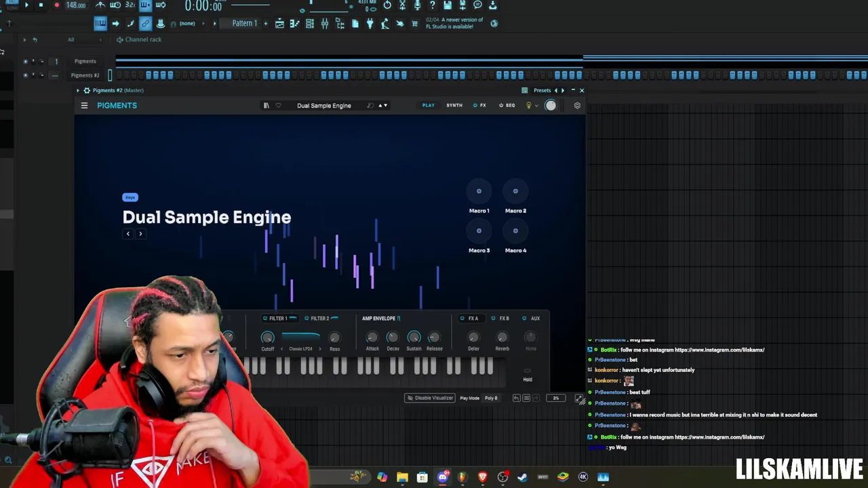Open plugin settings gear in Pigments #2 titlebar
Screen dimensions: 868x488
click(86, 90)
